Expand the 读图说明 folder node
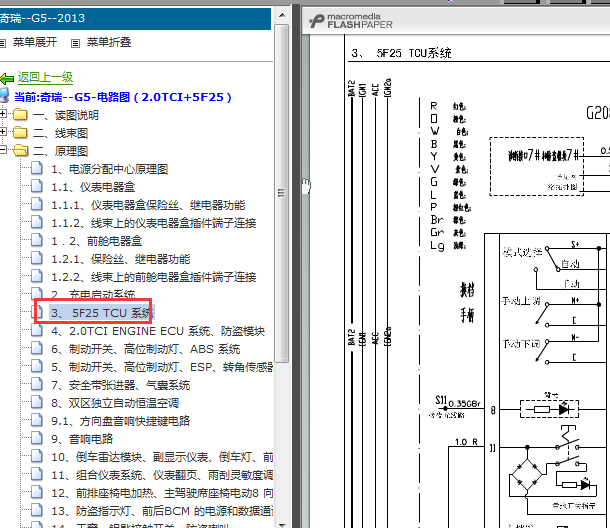This screenshot has width=610, height=528. pyautogui.click(x=3, y=114)
